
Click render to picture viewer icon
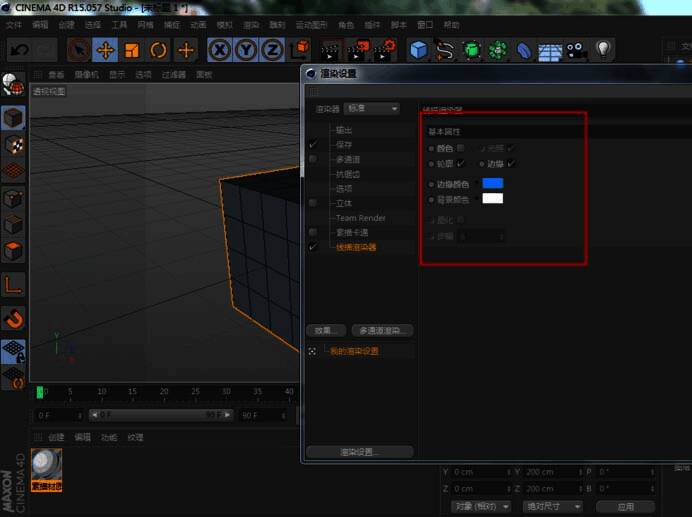pyautogui.click(x=357, y=50)
